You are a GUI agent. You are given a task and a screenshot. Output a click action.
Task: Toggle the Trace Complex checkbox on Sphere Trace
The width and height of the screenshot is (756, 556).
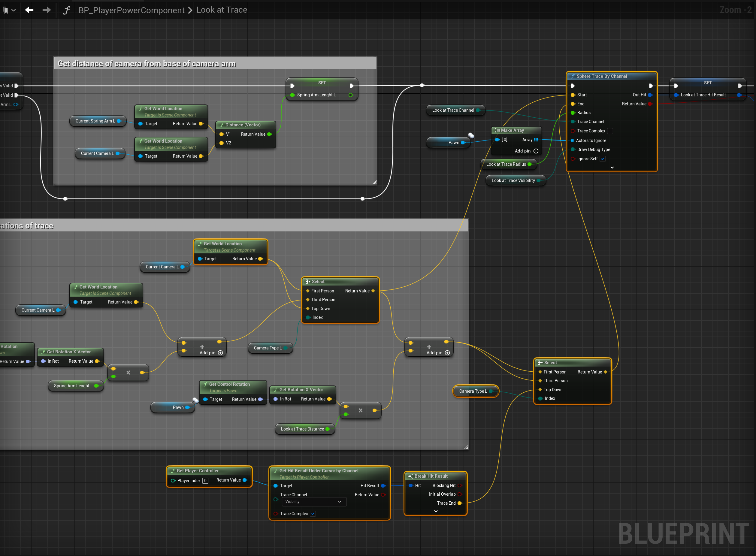point(610,131)
